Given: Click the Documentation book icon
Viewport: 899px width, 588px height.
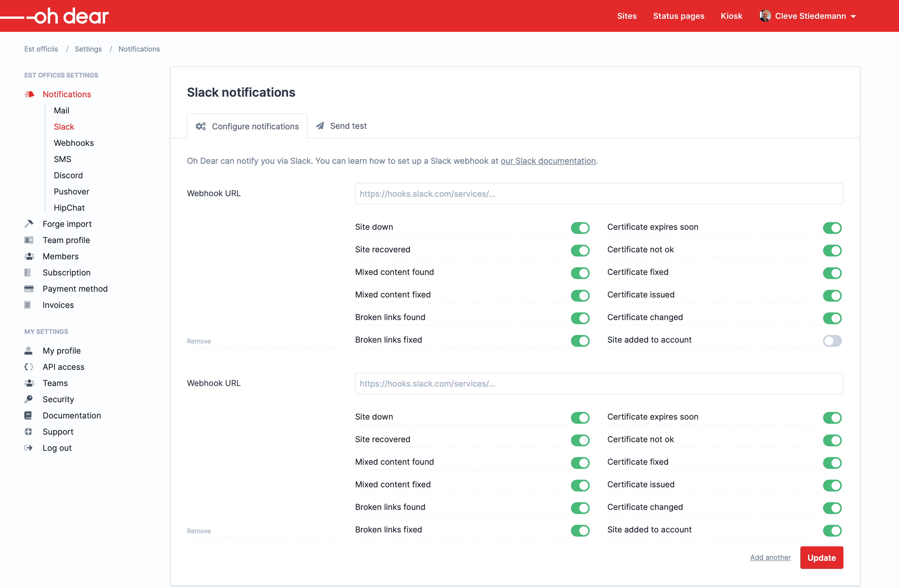Looking at the screenshot, I should [28, 416].
